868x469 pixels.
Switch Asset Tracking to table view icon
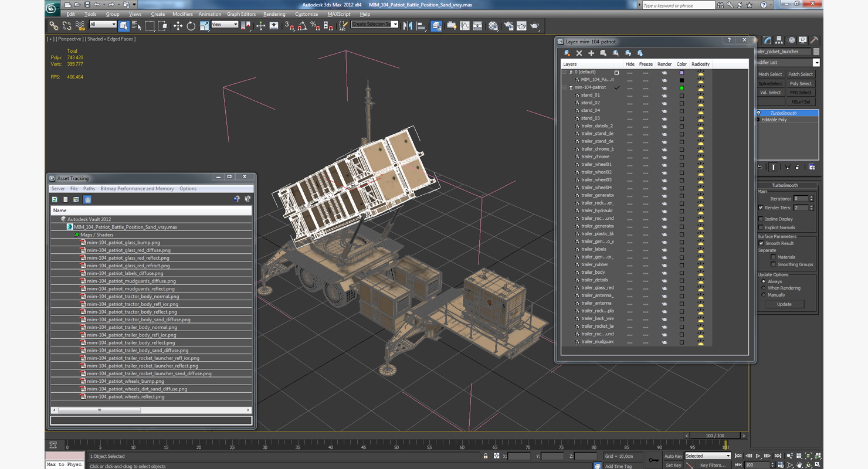pyautogui.click(x=87, y=200)
